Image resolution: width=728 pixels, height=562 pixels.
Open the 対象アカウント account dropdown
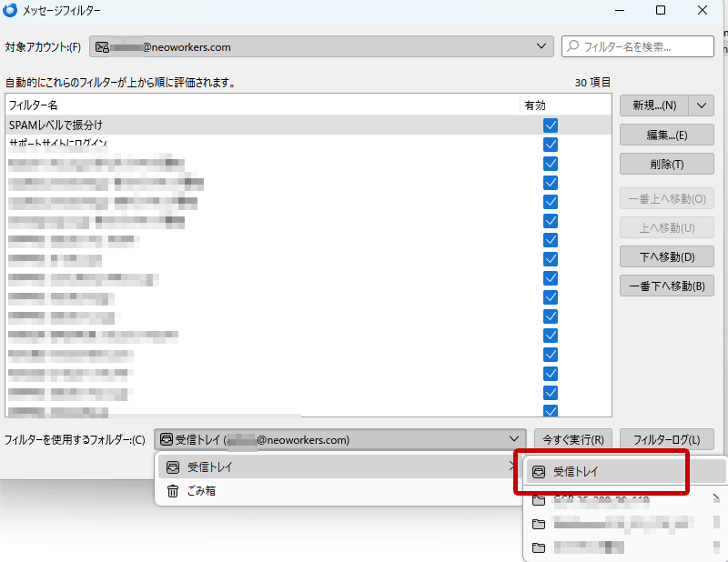543,45
